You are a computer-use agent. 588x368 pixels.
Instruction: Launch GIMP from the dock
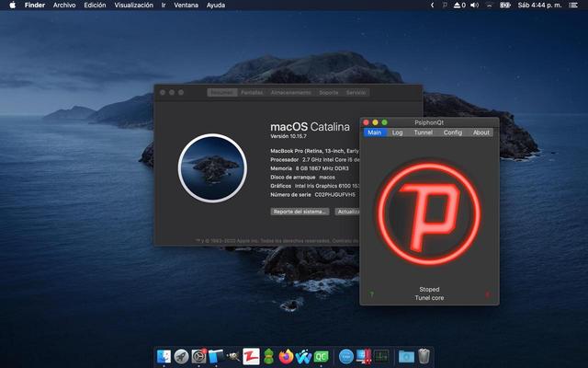pyautogui.click(x=233, y=356)
